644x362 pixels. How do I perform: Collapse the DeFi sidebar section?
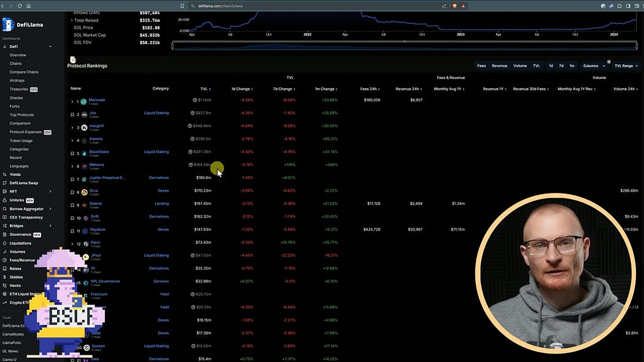pyautogui.click(x=50, y=47)
